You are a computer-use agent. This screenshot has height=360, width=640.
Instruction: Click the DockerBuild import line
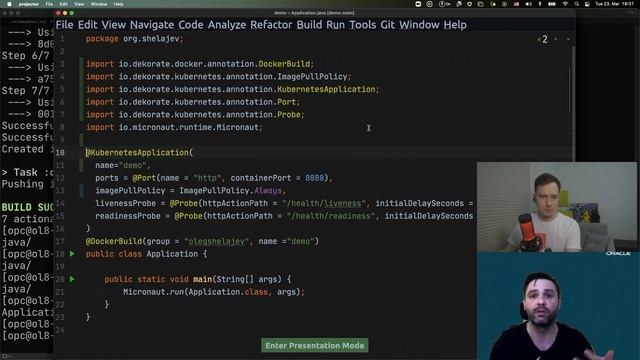[x=200, y=64]
